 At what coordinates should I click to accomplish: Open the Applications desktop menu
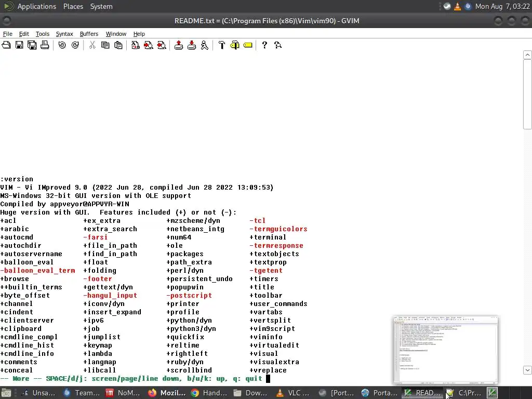click(x=37, y=6)
